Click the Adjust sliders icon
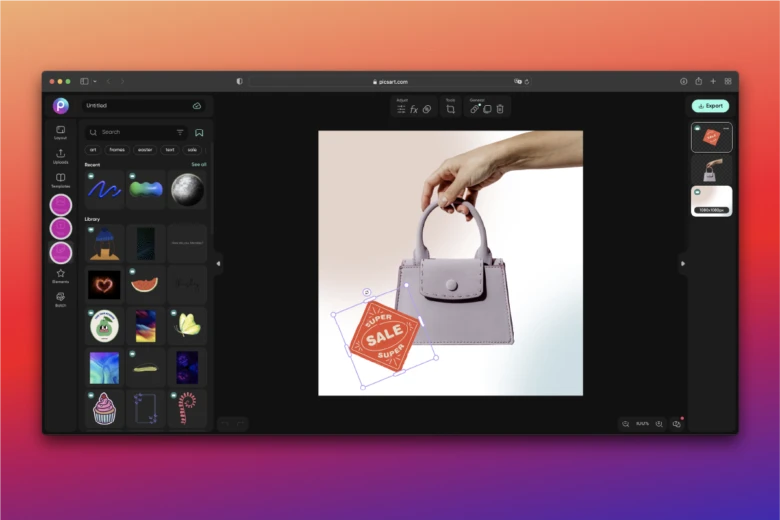The height and width of the screenshot is (520, 780). point(401,109)
